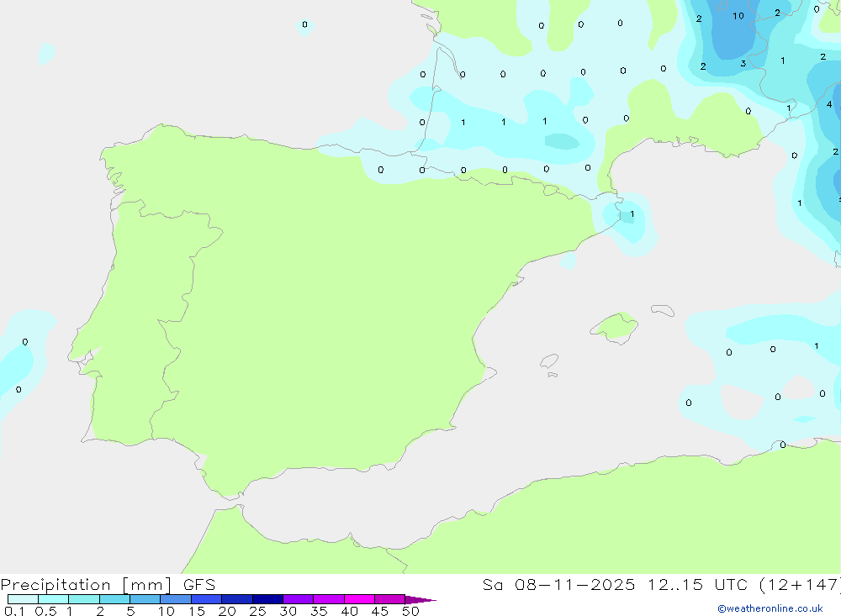
Task: Click the '3' precipitation value on the map
Action: [743, 63]
